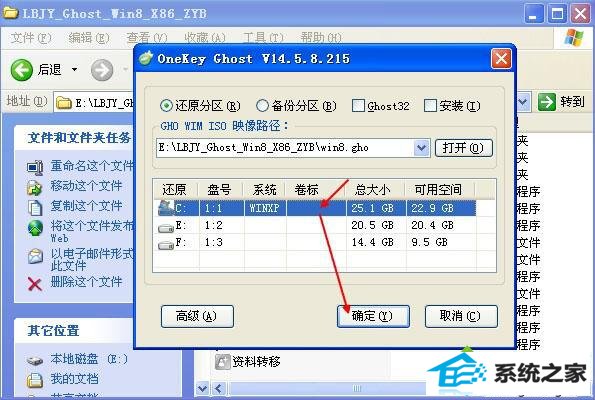Image resolution: width=595 pixels, height=400 pixels.
Task: Click 复制这个文件 copy task
Action: click(x=86, y=205)
